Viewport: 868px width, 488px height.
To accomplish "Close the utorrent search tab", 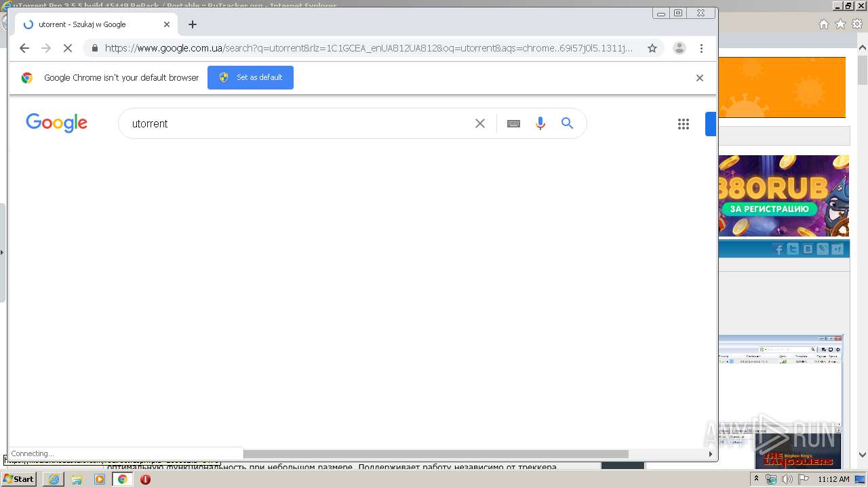I will (167, 24).
